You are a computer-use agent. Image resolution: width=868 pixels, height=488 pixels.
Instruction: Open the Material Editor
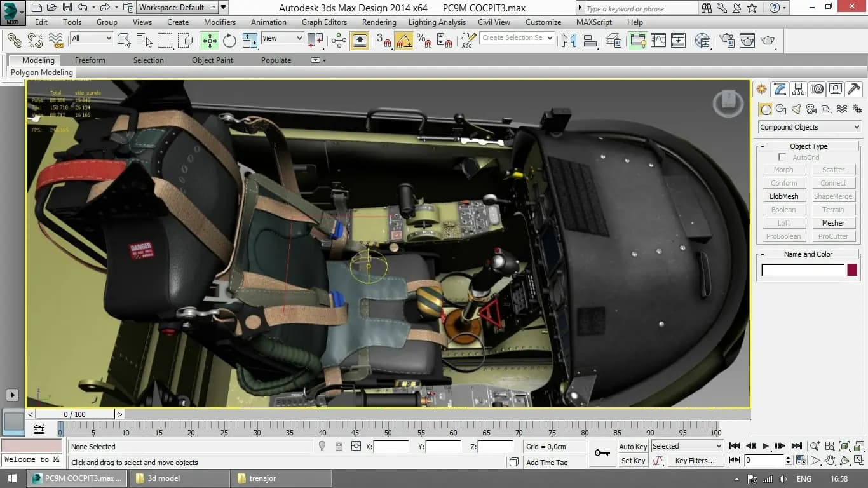click(x=703, y=40)
